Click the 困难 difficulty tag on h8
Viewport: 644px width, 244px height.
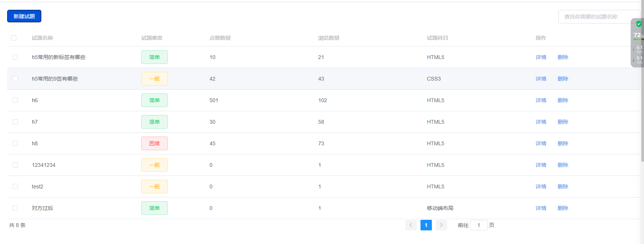(155, 143)
